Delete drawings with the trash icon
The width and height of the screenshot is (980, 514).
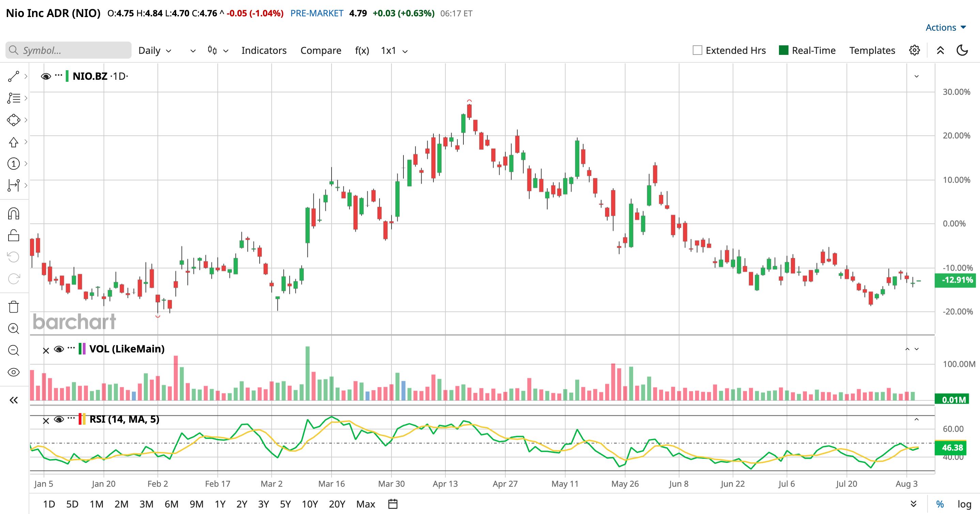(x=14, y=307)
